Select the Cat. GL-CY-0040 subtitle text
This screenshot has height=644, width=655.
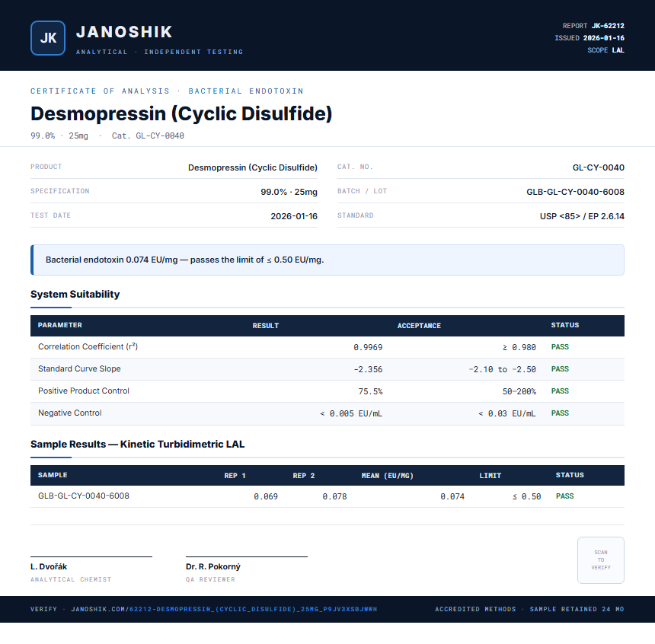click(148, 135)
